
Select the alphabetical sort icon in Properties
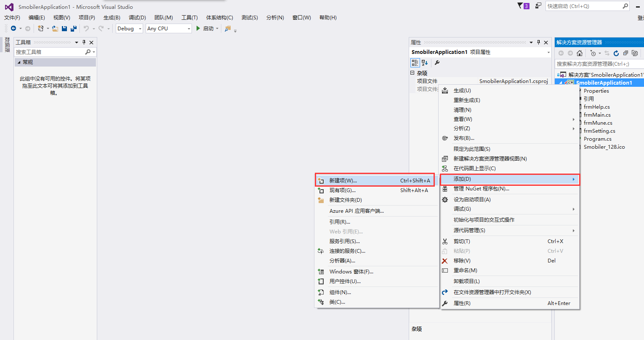point(425,62)
